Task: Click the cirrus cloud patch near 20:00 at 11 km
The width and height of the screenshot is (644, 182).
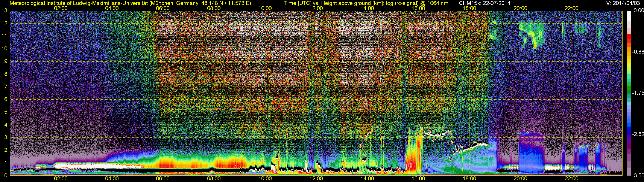Action: [532, 35]
